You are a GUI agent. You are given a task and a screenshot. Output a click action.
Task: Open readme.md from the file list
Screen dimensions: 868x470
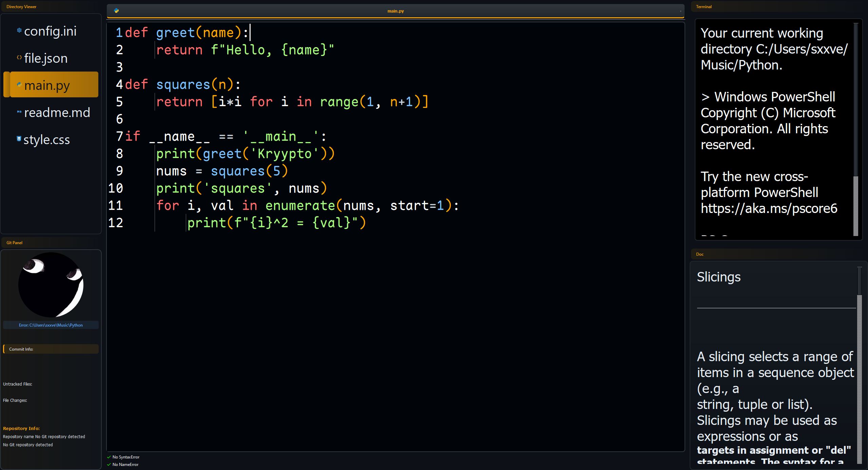pos(57,113)
